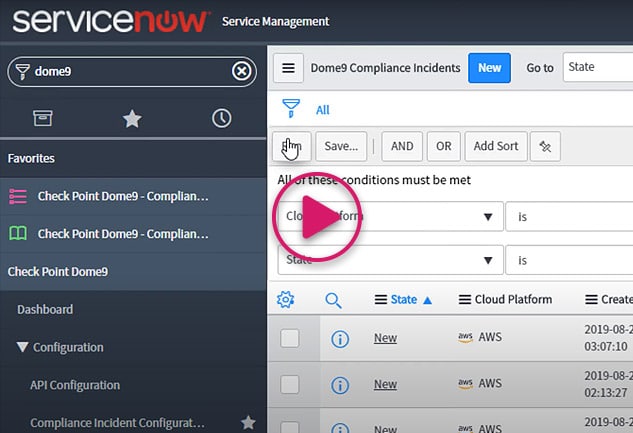Viewport: 633px width, 433px height.
Task: Open the New state link in 03:07:10 row
Action: [385, 338]
